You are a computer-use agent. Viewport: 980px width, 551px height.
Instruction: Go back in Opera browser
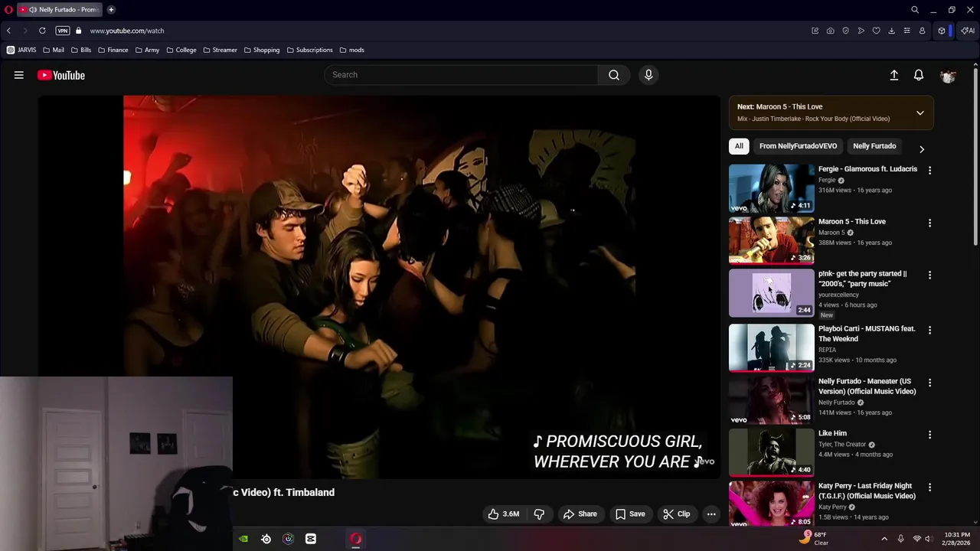pos(8,31)
